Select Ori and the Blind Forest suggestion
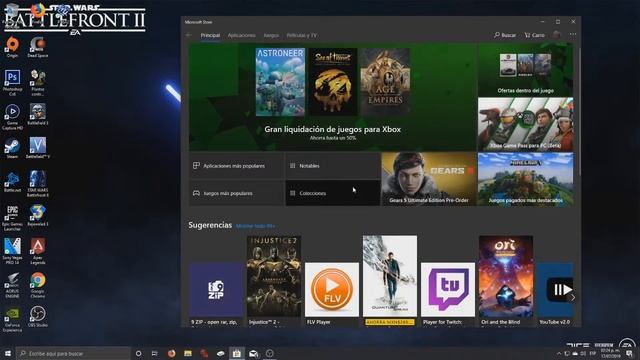Image resolution: width=640 pixels, height=360 pixels. [506, 281]
